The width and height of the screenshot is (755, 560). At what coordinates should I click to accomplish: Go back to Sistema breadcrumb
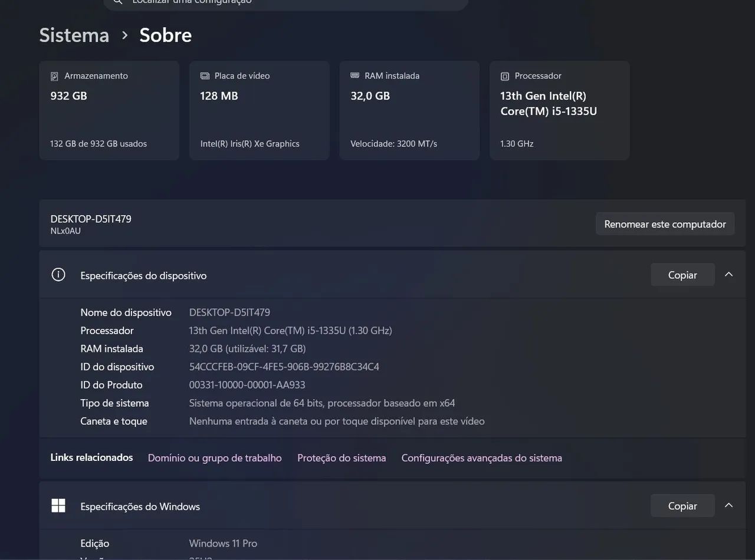click(x=74, y=35)
